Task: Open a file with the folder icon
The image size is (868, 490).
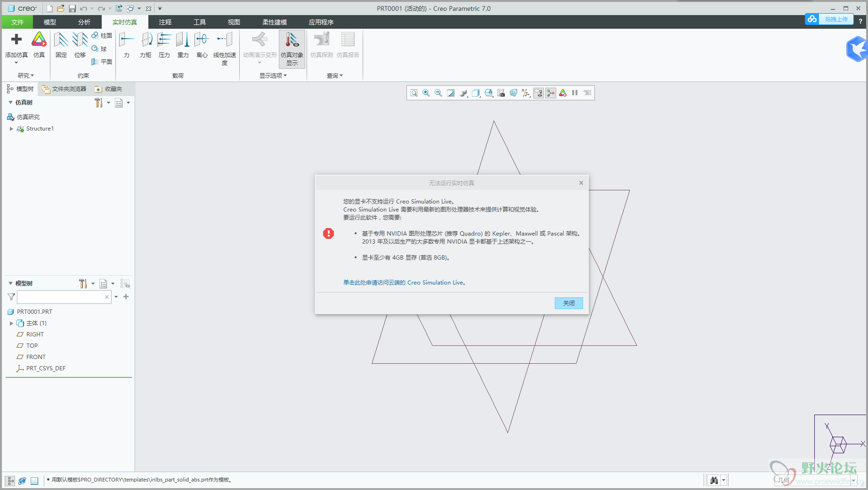Action: [x=61, y=8]
